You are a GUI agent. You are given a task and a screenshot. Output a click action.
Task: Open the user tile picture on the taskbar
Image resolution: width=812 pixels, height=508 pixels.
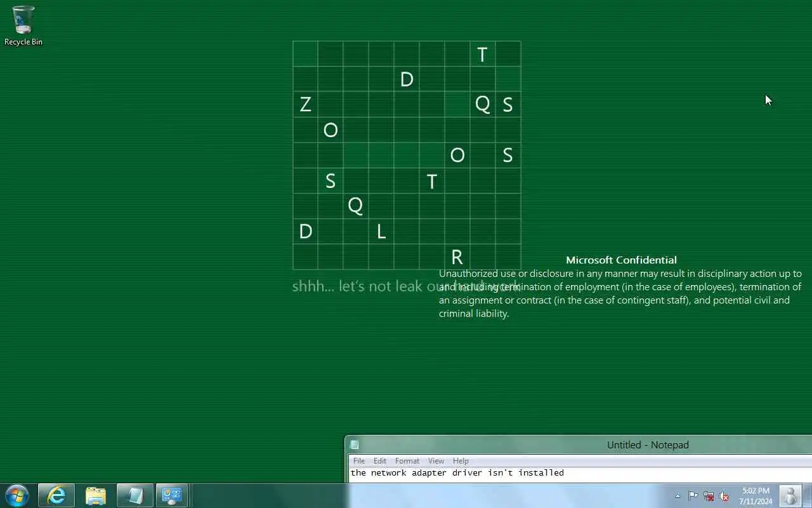coord(790,496)
